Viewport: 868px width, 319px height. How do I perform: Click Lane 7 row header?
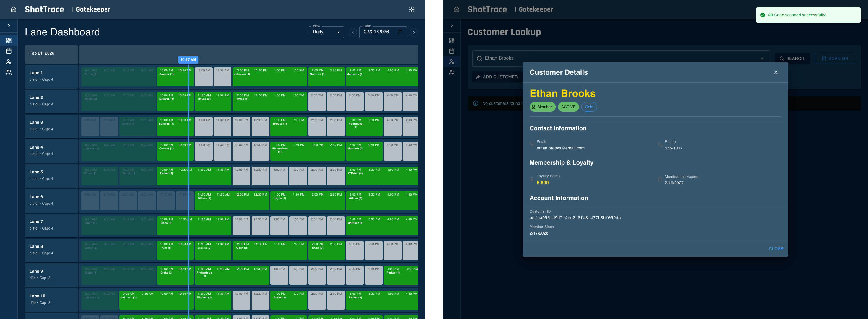pos(51,225)
